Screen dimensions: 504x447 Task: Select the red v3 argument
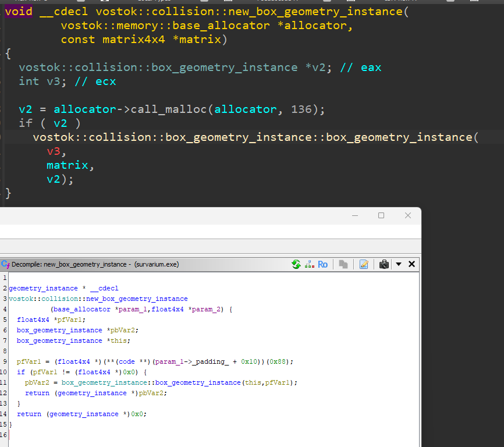tap(54, 151)
